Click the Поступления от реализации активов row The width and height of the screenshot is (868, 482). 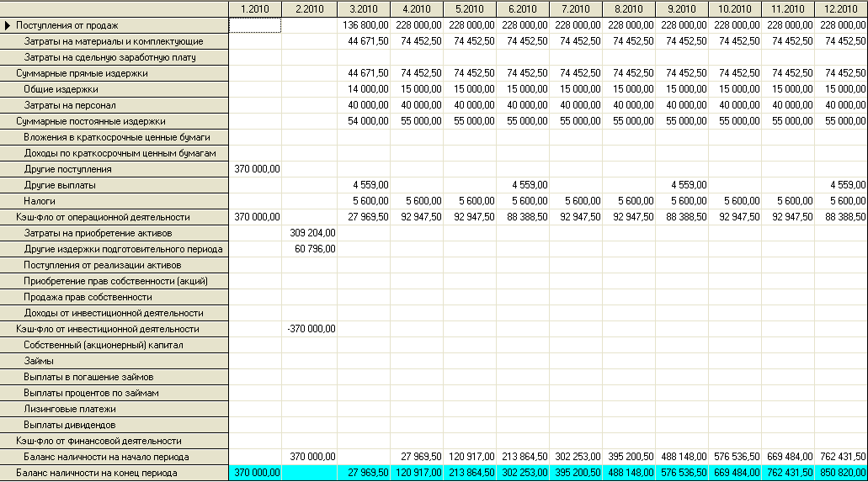114,266
